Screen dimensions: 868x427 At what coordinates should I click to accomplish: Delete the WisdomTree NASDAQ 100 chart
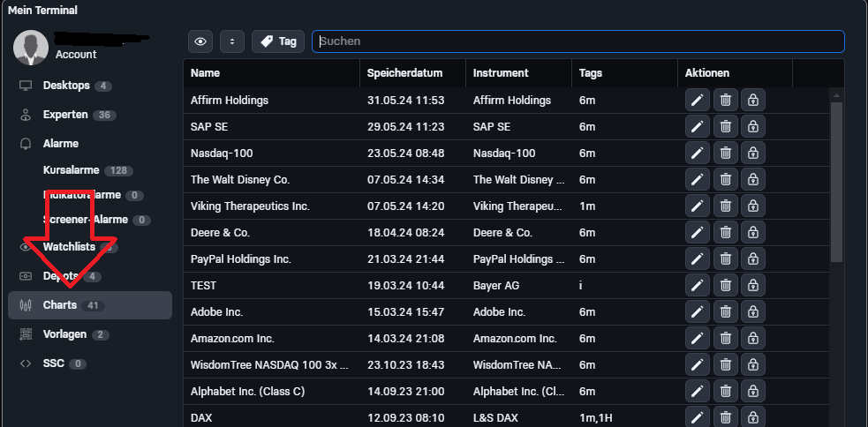point(725,365)
